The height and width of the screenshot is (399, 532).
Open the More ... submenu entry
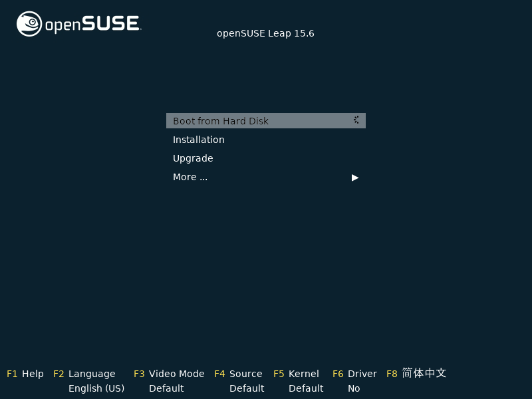coord(190,177)
